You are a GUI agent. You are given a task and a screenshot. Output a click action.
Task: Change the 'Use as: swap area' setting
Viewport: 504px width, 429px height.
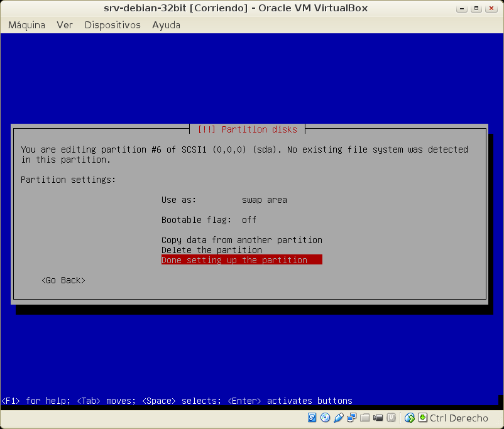pyautogui.click(x=224, y=200)
